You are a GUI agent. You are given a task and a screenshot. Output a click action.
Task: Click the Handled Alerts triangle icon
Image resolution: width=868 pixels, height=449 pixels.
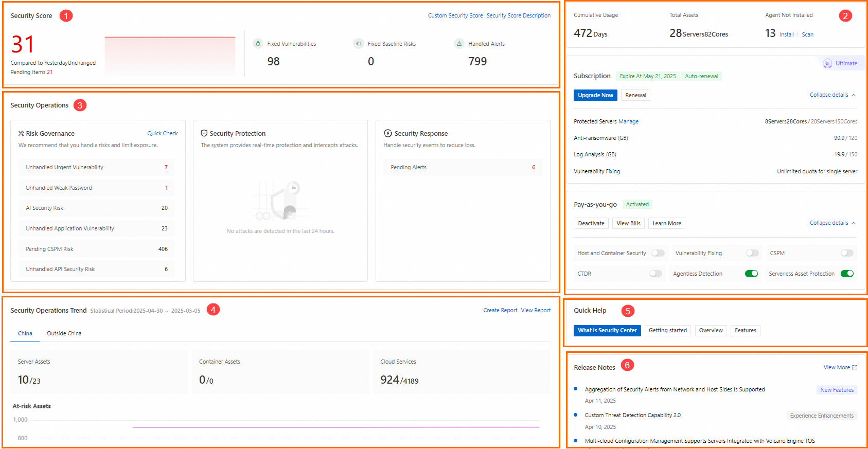[x=459, y=44]
